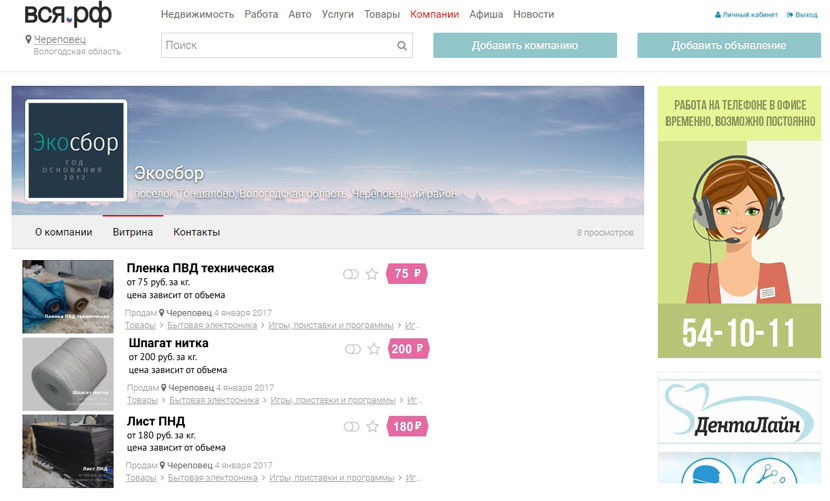Click Игры, приставки и программы under Лист ПНД

pyautogui.click(x=332, y=478)
